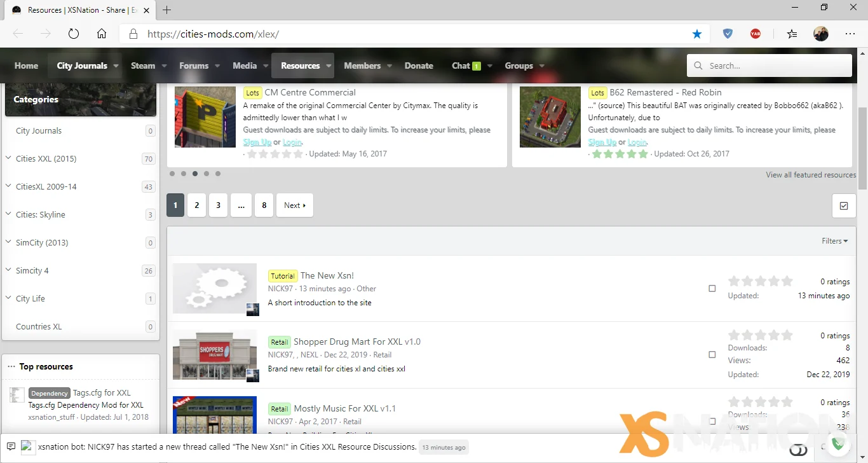Viewport: 868px width, 463px height.
Task: Open the browser profile avatar
Action: pos(821,34)
